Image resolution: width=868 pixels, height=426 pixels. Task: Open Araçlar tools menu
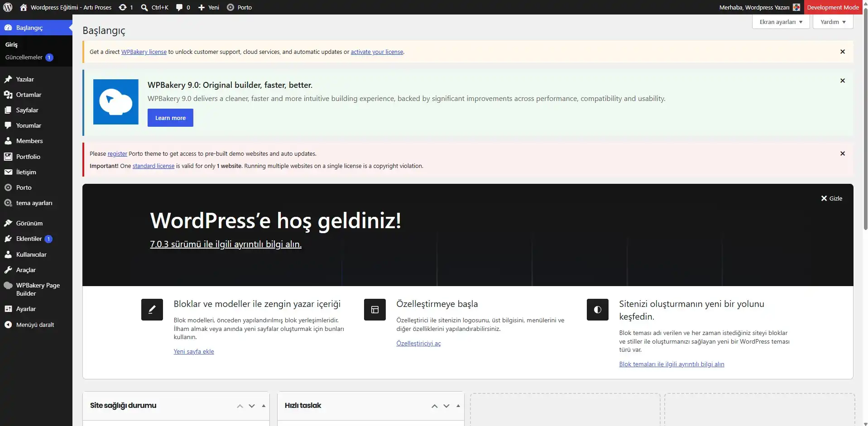coord(36,270)
